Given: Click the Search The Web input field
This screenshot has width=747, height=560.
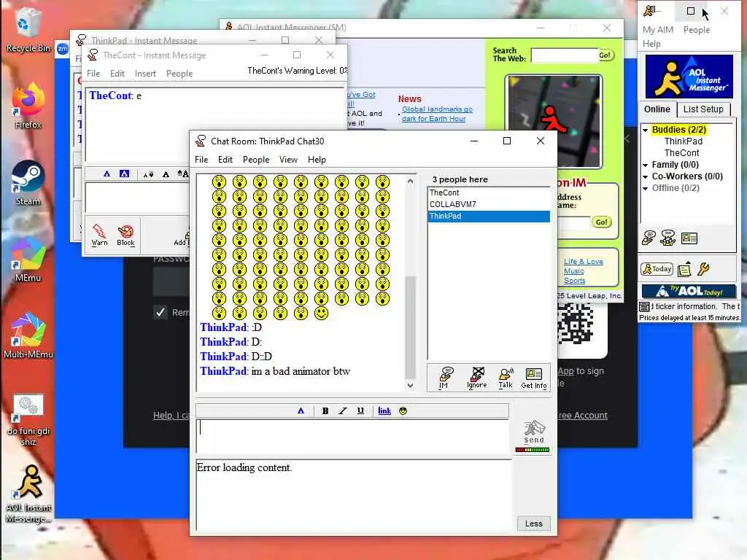Looking at the screenshot, I should [x=564, y=55].
